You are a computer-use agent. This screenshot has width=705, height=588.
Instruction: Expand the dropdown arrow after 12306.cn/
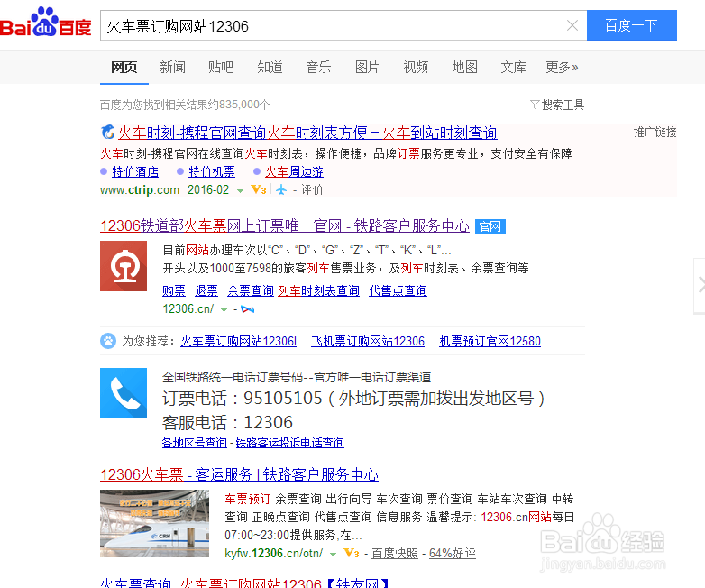224,310
